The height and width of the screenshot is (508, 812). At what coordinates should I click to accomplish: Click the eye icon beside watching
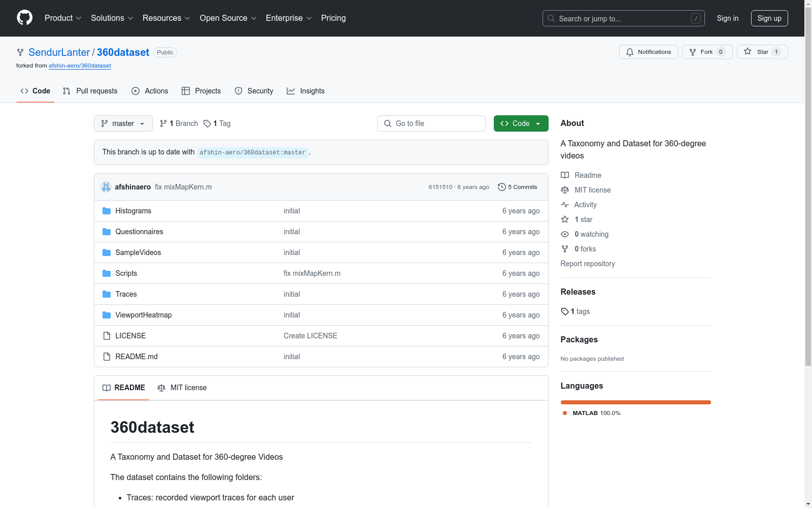click(565, 234)
